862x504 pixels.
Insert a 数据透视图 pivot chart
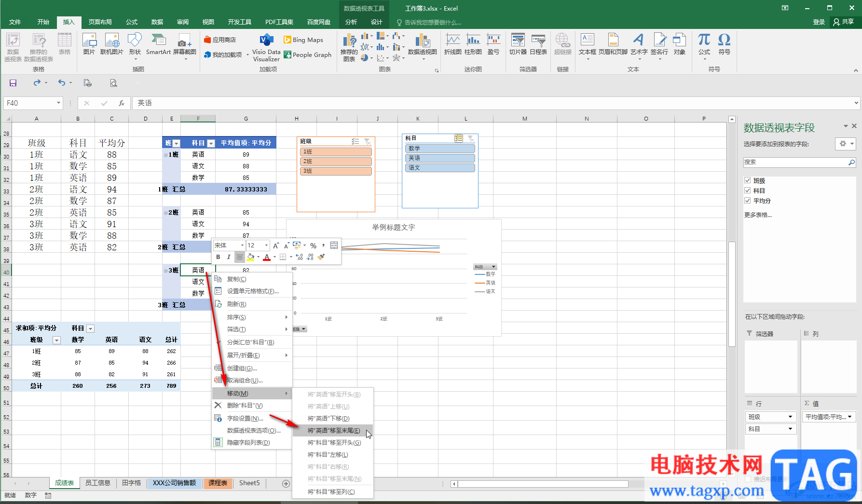point(422,46)
